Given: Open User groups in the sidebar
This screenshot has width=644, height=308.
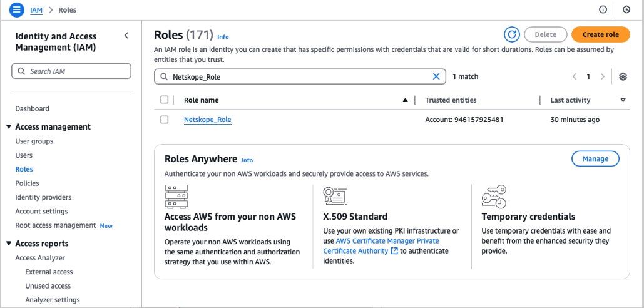Looking at the screenshot, I should (34, 141).
